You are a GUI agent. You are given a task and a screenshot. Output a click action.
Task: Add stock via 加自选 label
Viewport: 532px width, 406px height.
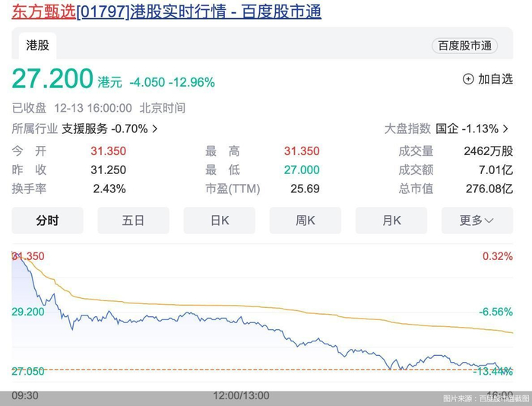tap(496, 79)
